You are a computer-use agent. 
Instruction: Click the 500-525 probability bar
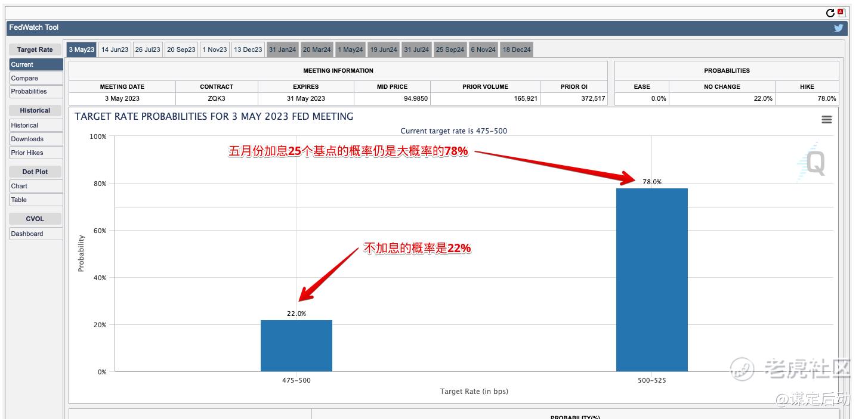[651, 280]
